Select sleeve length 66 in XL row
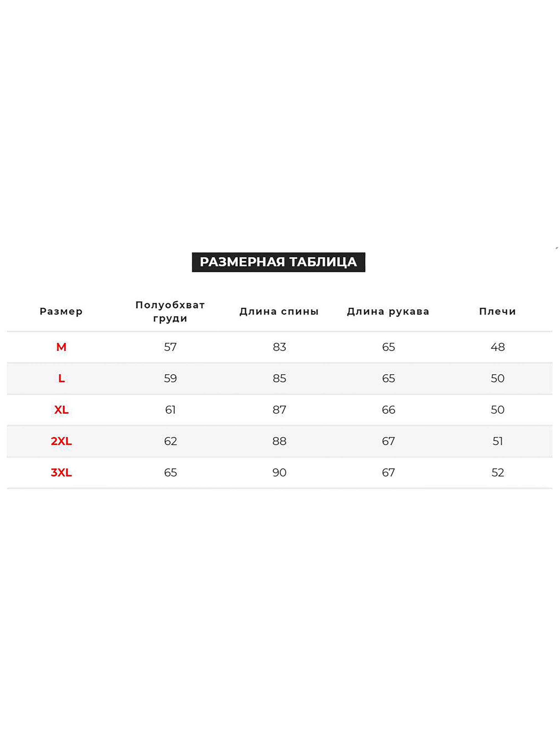 pos(388,410)
